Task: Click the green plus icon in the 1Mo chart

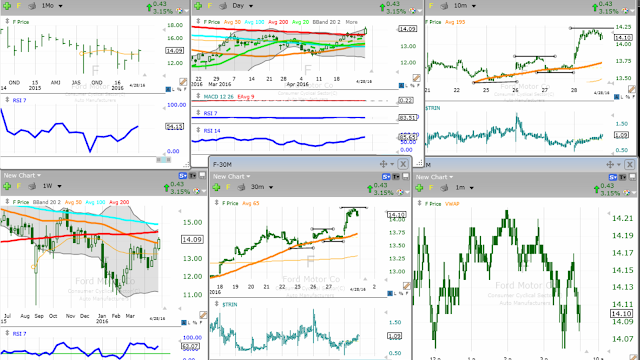Action: (7, 6)
